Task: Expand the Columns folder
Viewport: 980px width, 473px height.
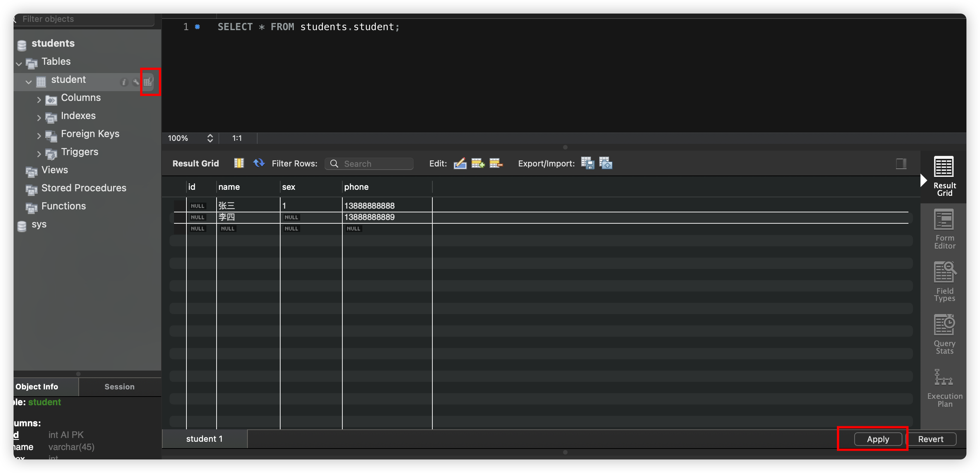Action: pyautogui.click(x=39, y=100)
